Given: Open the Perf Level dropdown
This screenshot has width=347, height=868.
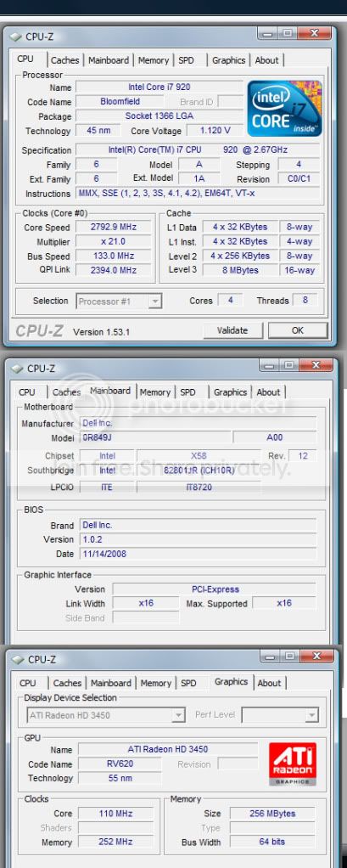Looking at the screenshot, I should (x=281, y=715).
